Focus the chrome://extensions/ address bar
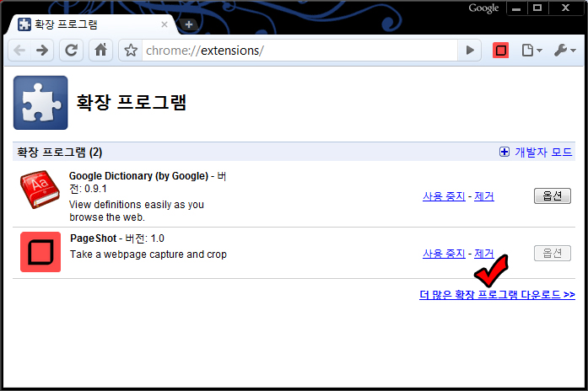588x391 pixels. click(299, 51)
